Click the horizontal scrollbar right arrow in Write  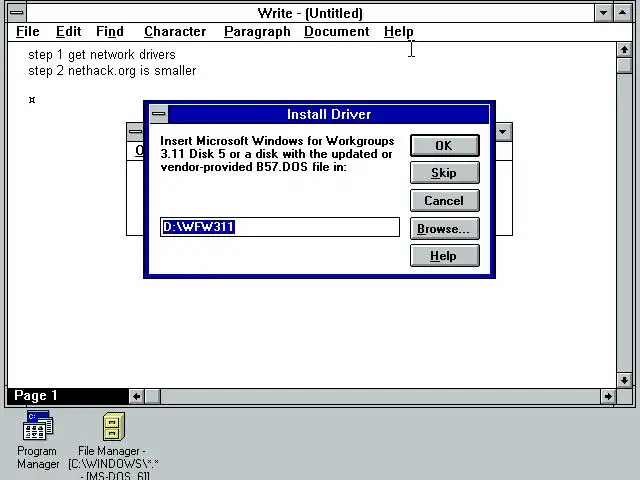point(608,396)
